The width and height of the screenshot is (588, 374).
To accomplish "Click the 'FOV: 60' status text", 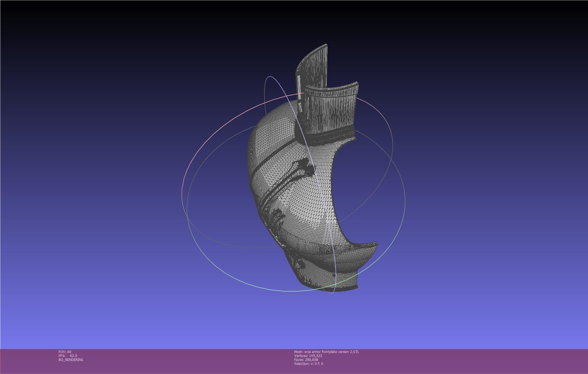I will pos(65,352).
